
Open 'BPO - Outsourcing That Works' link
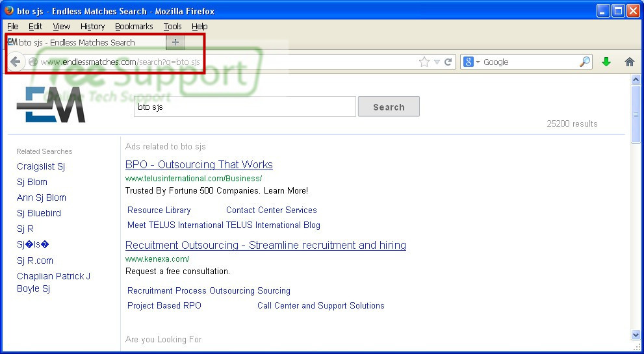coord(199,165)
